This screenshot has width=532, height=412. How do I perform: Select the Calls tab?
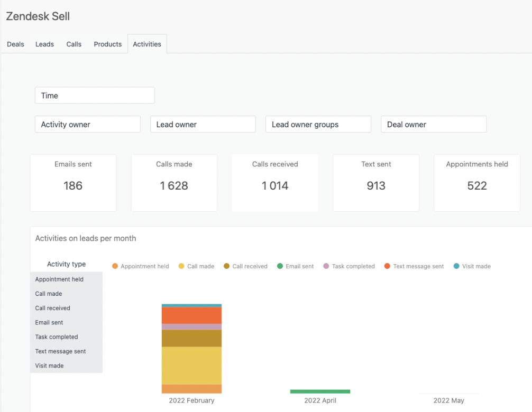(x=74, y=44)
